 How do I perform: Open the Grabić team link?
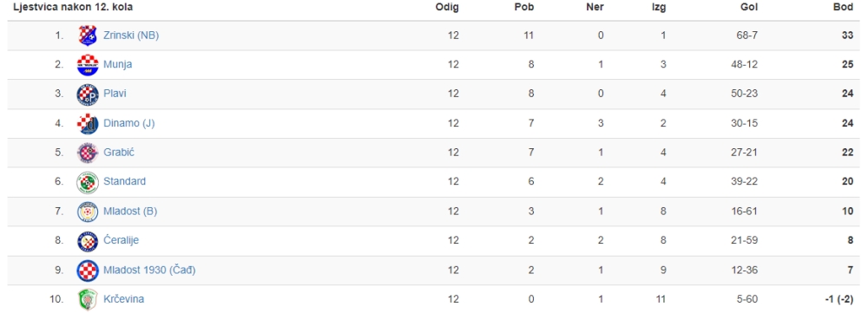[x=118, y=152]
